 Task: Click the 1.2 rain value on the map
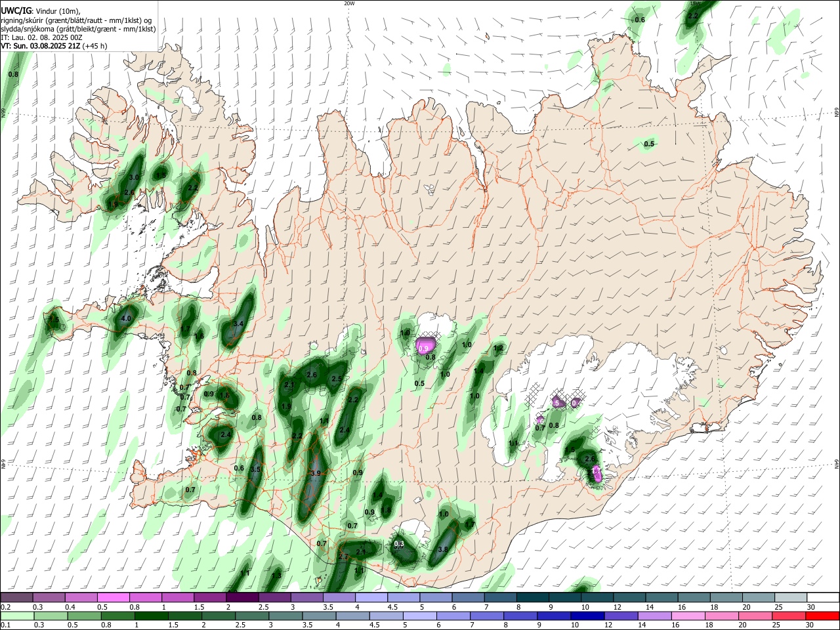coord(498,348)
